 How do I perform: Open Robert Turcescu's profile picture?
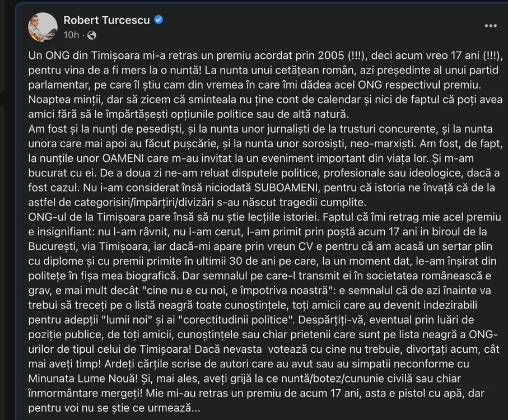pyautogui.click(x=43, y=27)
